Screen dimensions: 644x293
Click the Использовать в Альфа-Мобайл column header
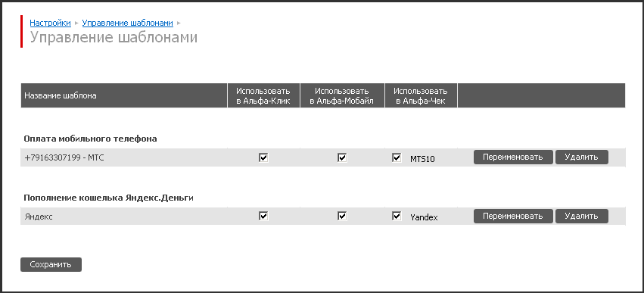point(342,95)
